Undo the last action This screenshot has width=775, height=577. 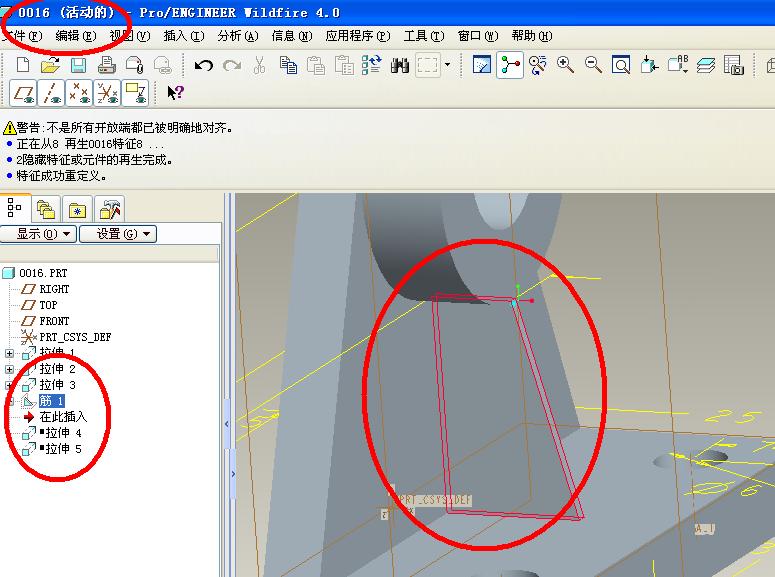click(x=204, y=65)
